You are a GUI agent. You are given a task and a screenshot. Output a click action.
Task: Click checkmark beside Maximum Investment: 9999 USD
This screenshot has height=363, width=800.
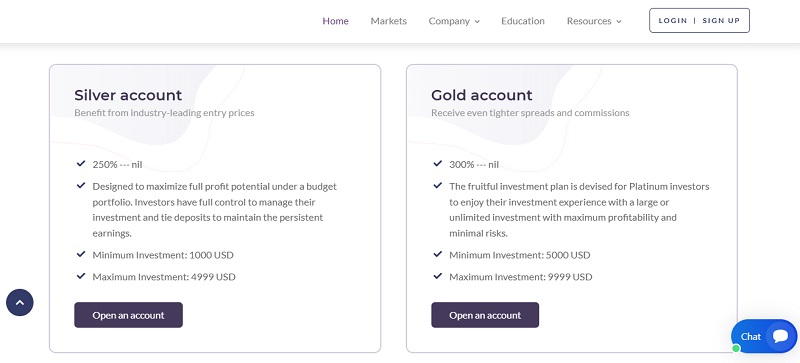tap(437, 276)
